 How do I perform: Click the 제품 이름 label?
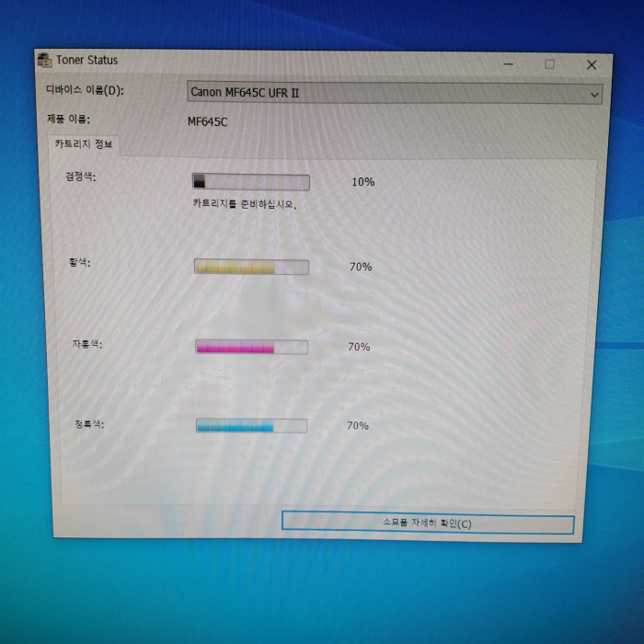point(68,119)
